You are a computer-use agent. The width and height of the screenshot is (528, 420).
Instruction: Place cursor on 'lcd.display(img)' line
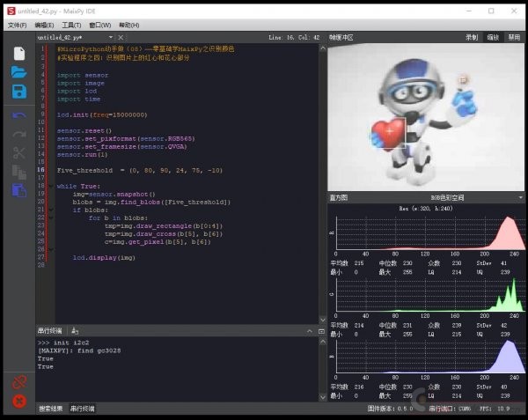(104, 258)
